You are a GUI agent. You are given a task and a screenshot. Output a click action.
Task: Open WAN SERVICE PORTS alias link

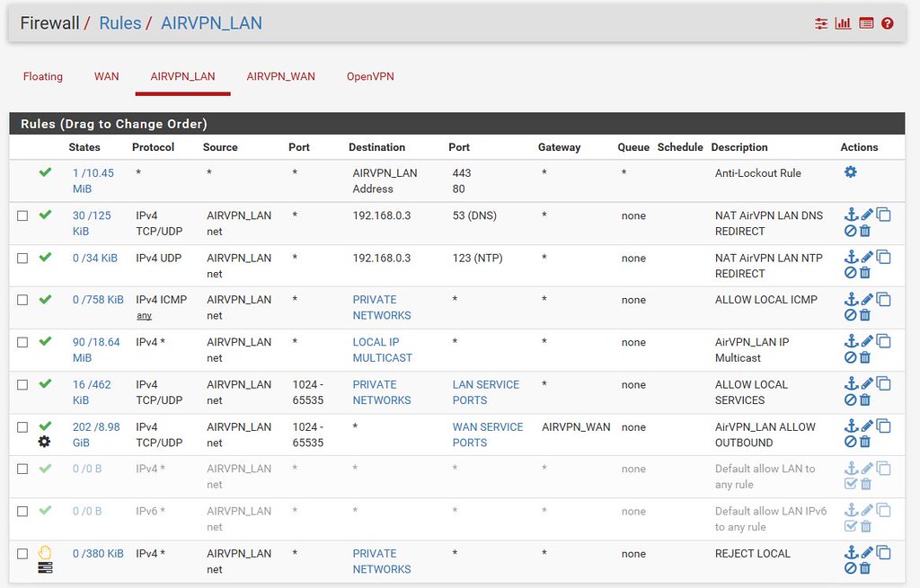(487, 434)
